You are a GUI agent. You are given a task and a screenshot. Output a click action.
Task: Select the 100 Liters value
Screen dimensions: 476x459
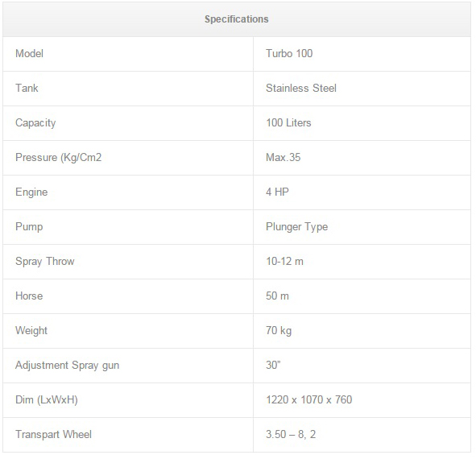pyautogui.click(x=288, y=123)
